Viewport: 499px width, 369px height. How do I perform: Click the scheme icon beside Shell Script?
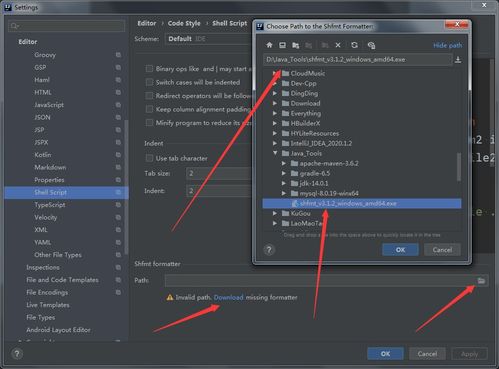pyautogui.click(x=118, y=192)
